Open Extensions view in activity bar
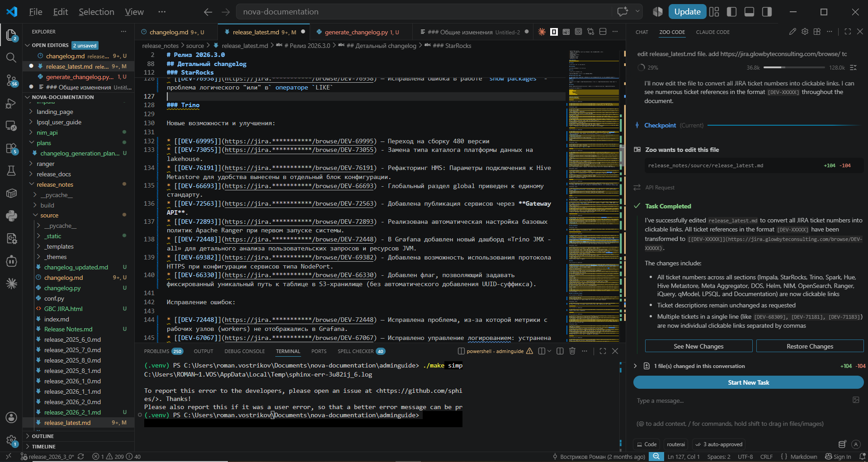Viewport: 868px width, 462px height. (x=11, y=148)
